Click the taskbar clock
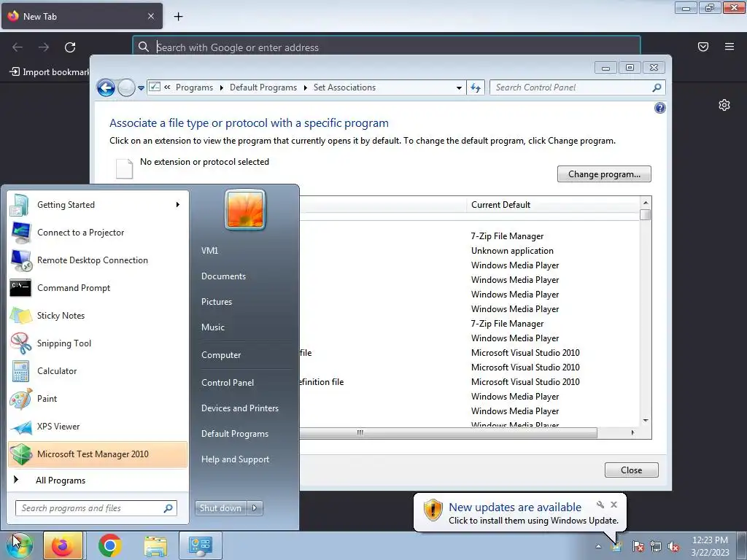 (x=710, y=546)
